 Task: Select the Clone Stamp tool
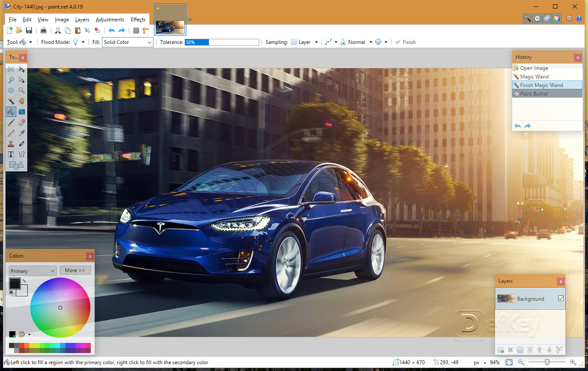11,144
